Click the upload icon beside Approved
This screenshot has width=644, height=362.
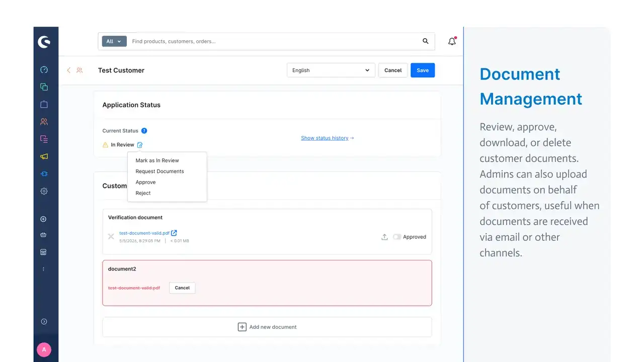click(384, 237)
